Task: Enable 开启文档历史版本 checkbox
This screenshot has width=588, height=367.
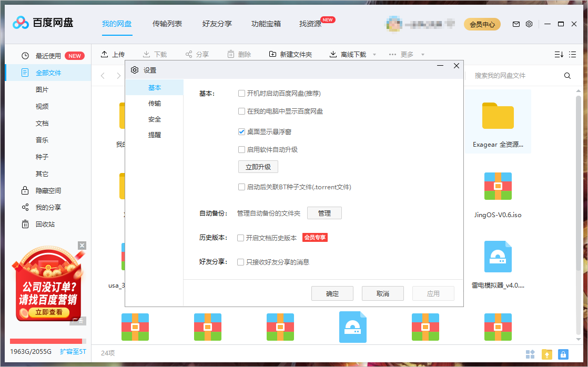Action: 241,238
